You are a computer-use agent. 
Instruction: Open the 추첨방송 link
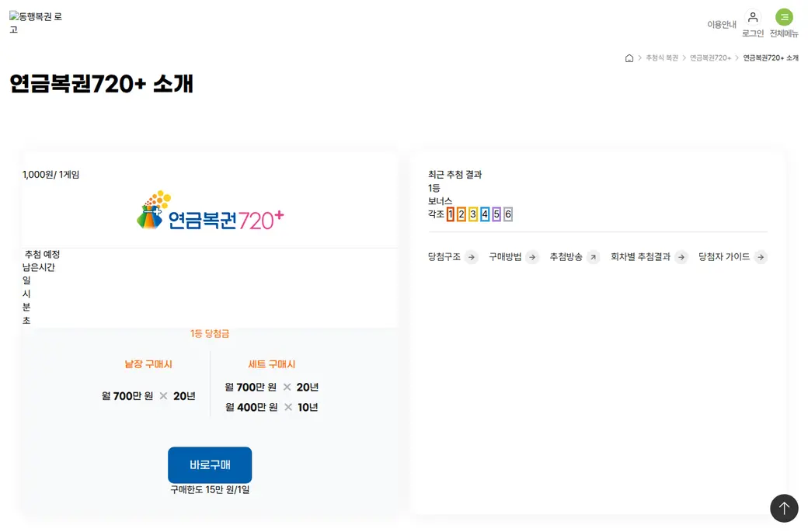point(566,256)
